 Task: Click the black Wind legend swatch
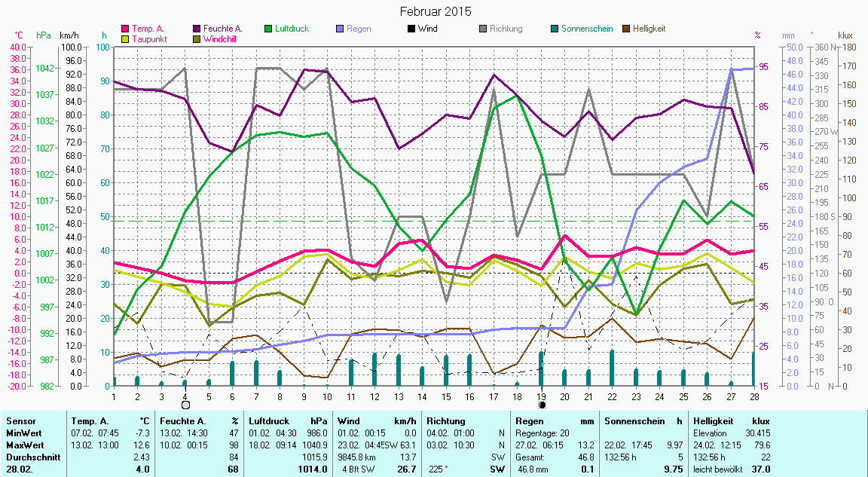click(x=411, y=29)
